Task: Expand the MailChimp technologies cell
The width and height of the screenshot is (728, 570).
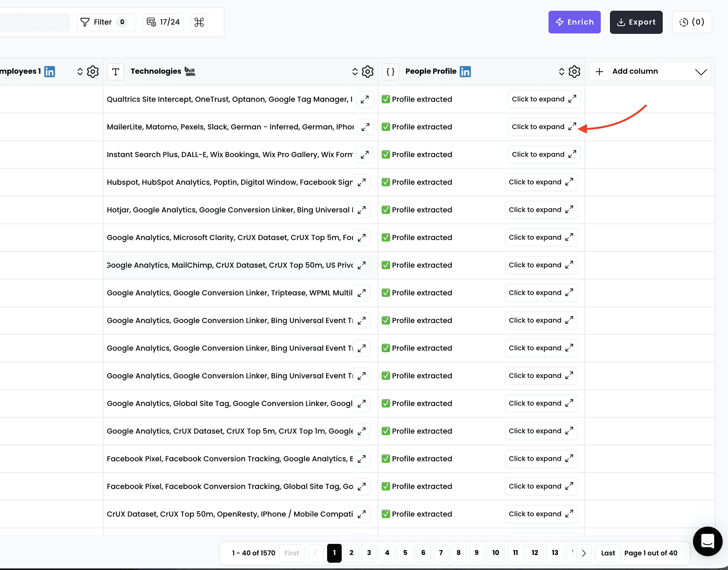Action: pos(362,265)
